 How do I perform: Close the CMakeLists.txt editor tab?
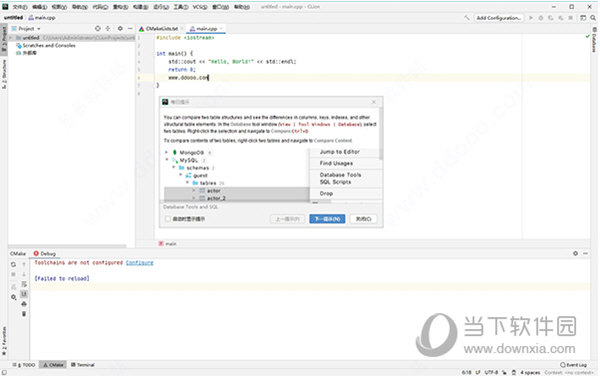click(x=182, y=29)
